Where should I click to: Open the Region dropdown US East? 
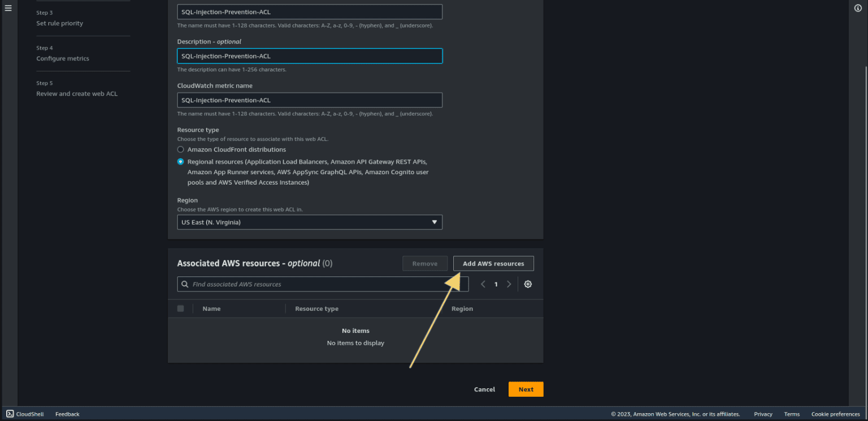coord(310,222)
